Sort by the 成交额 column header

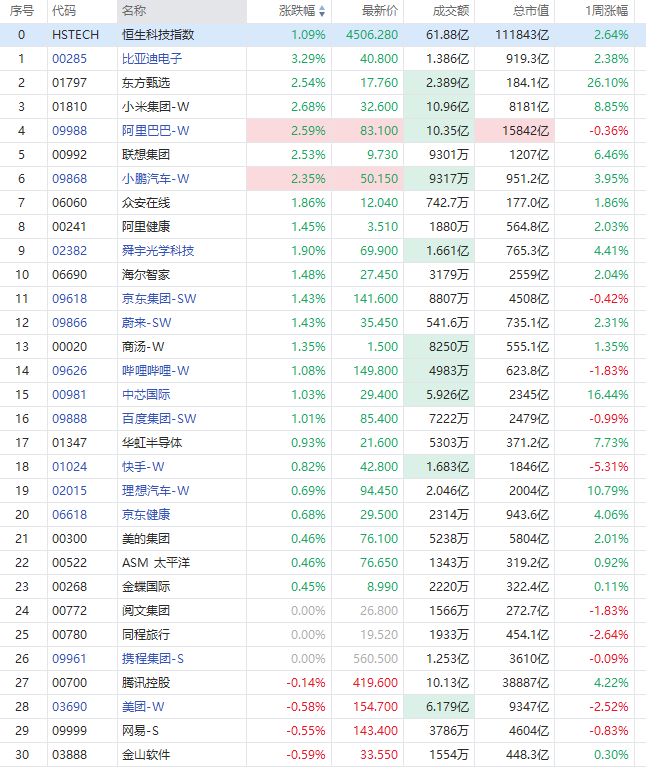[x=451, y=11]
